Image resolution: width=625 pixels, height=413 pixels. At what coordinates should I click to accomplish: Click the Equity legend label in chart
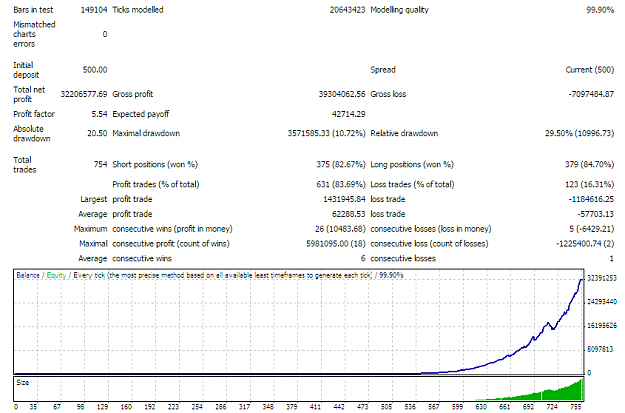coord(56,275)
